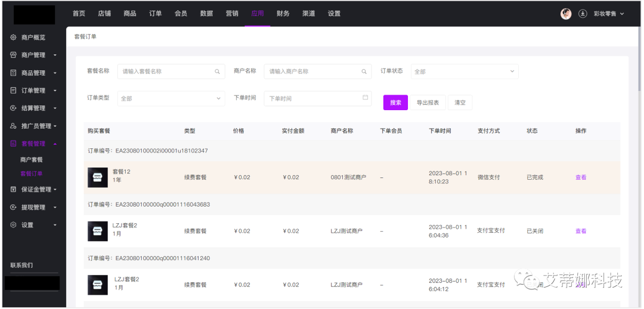Open 商户套餐 submenu item

click(32, 160)
